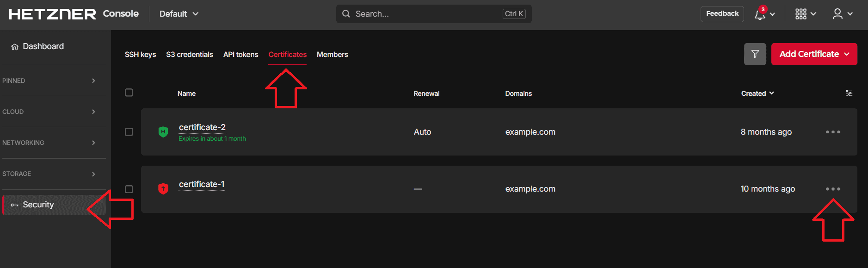Screen dimensions: 868x268
Task: Switch to the S3 credentials tab
Action: click(x=190, y=55)
